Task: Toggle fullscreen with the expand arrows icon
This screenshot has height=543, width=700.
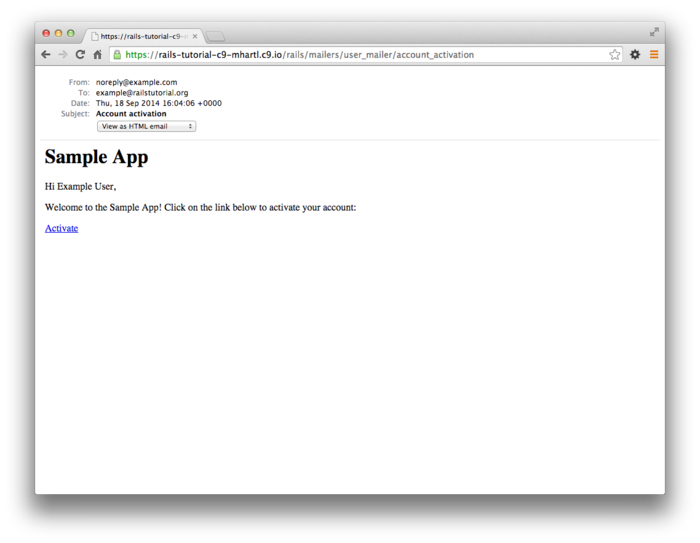Action: [654, 32]
